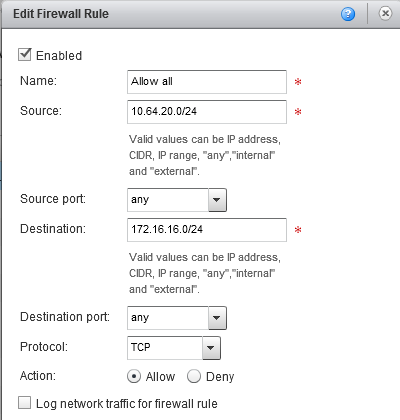400x420 pixels.
Task: Focus the Destination field with 172.16.16.0/24
Action: pyautogui.click(x=207, y=230)
